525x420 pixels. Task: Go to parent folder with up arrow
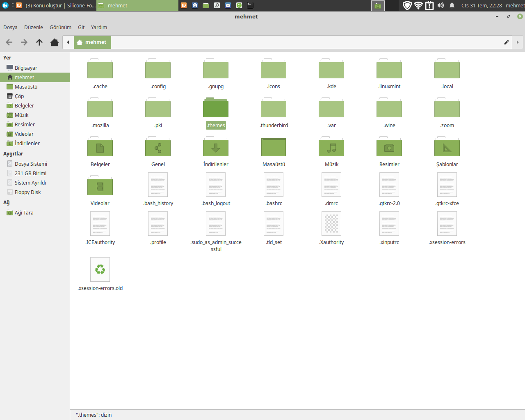coord(39,42)
